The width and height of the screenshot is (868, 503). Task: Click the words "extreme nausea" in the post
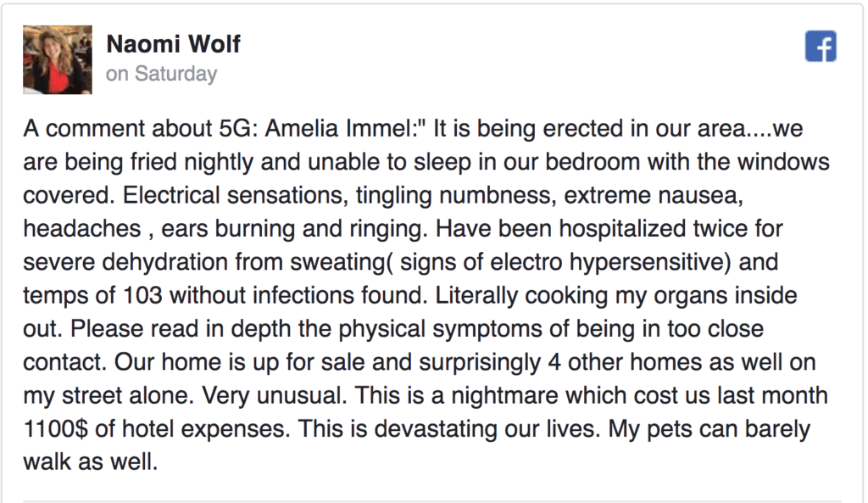pos(648,198)
